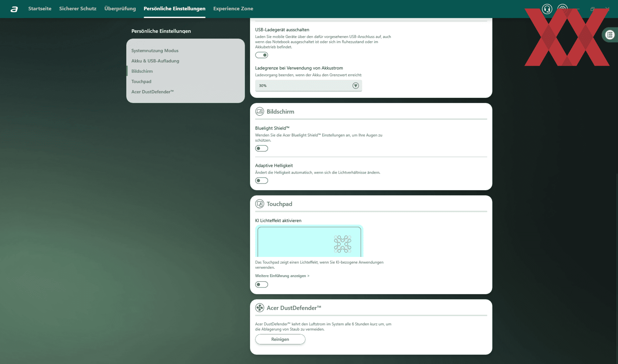Image resolution: width=618 pixels, height=364 pixels.
Task: Click the touchpad light effect preview image
Action: pyautogui.click(x=309, y=241)
